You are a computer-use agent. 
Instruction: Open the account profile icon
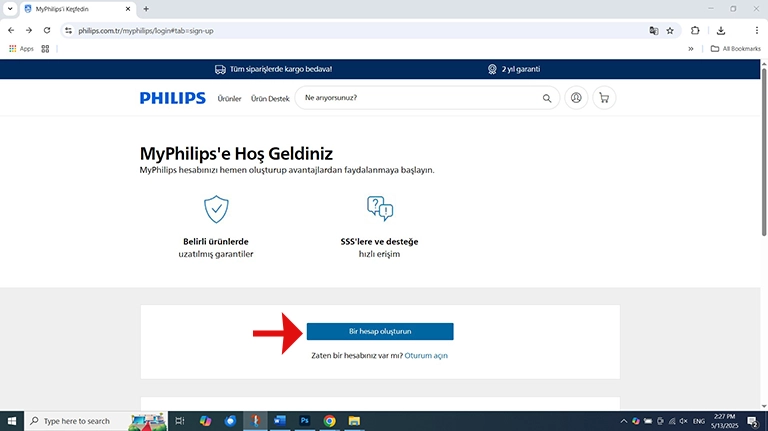tap(576, 98)
